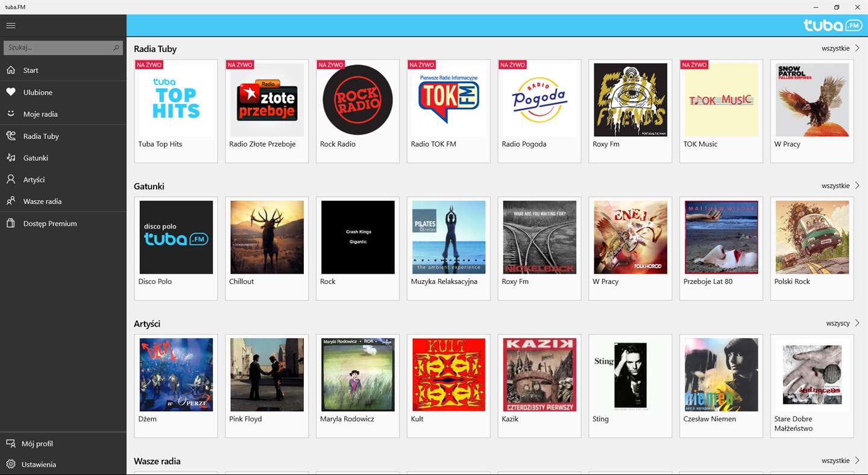Open the TOK Music station tile
Image resolution: width=868 pixels, height=475 pixels.
tap(722, 111)
